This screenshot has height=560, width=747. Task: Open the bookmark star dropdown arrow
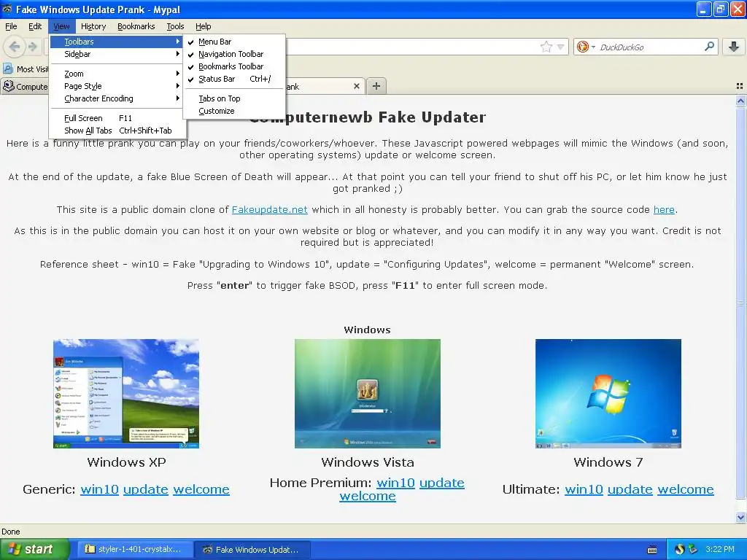pos(561,47)
